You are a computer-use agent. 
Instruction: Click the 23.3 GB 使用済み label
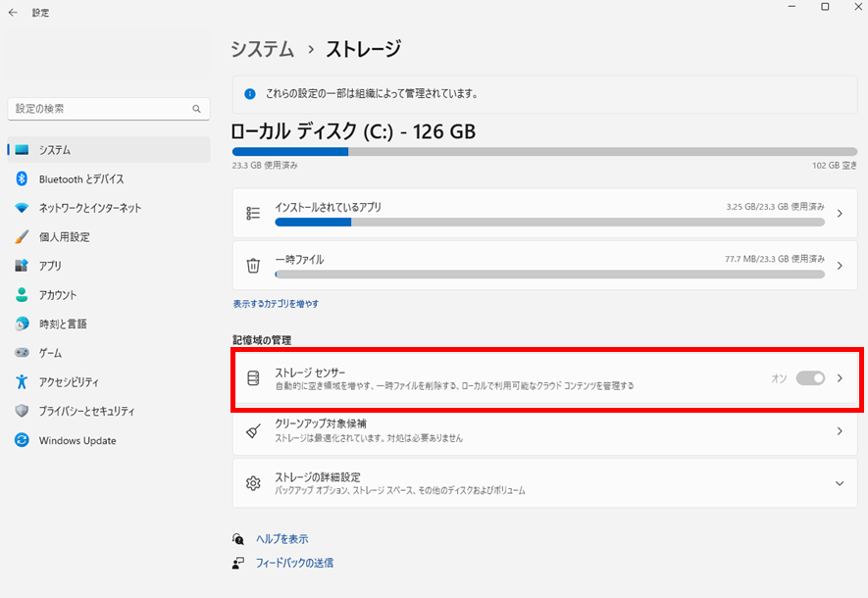pyautogui.click(x=265, y=166)
